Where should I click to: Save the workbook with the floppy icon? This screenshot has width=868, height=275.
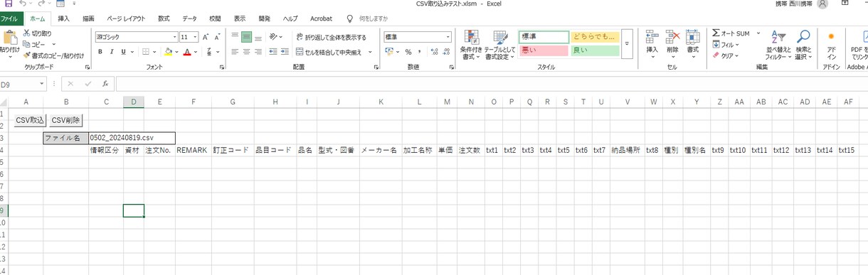8,4
